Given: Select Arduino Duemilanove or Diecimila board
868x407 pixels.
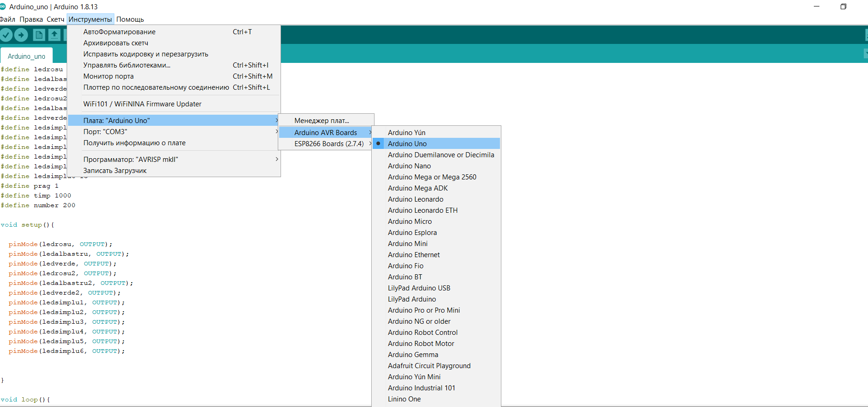Looking at the screenshot, I should 436,155.
